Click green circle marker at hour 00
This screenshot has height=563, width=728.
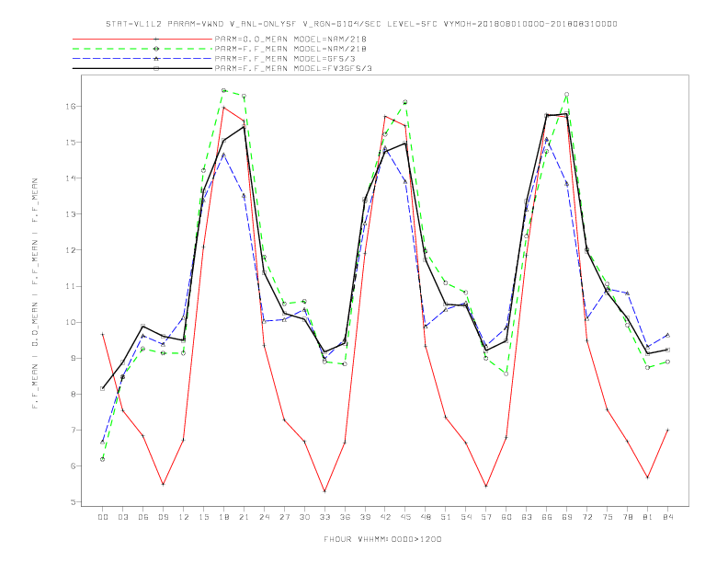click(103, 459)
